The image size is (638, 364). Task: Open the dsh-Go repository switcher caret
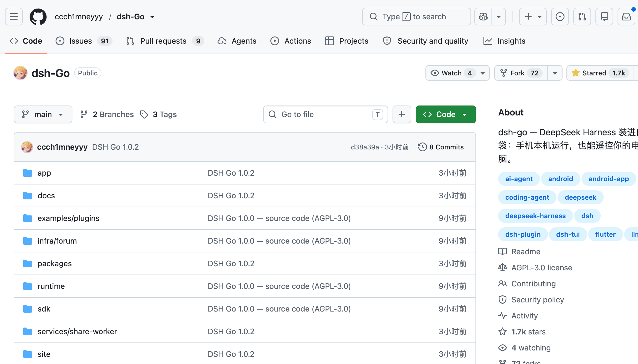[x=152, y=17]
